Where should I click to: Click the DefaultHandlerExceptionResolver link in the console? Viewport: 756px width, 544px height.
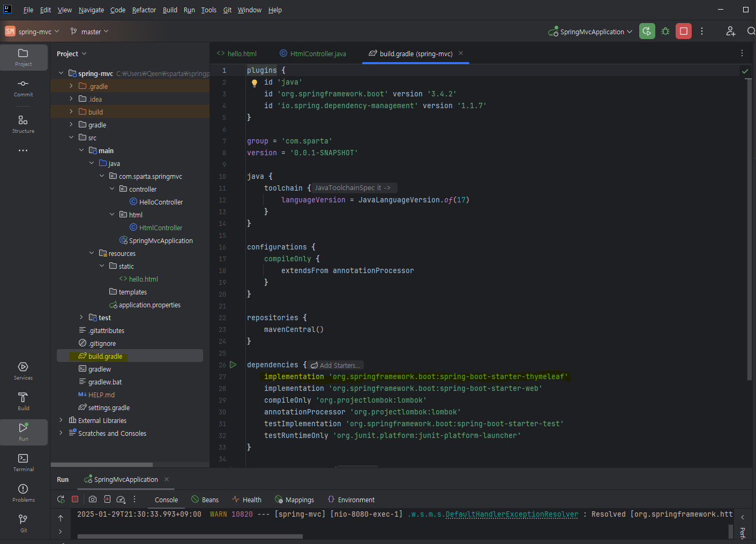512,514
